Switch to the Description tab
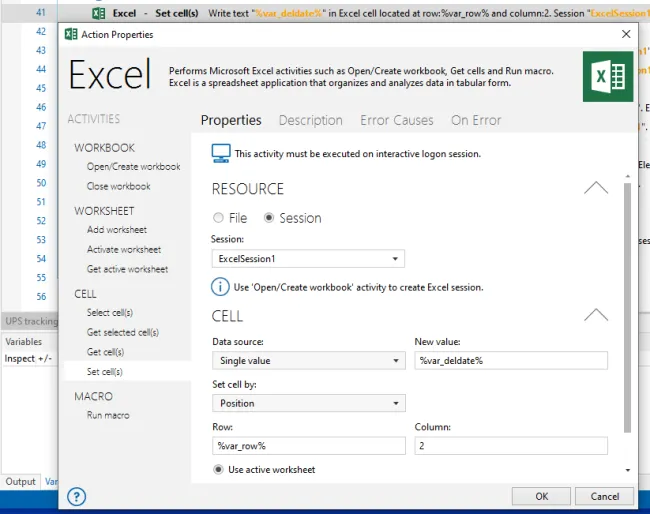Image resolution: width=650 pixels, height=514 pixels. coord(310,120)
